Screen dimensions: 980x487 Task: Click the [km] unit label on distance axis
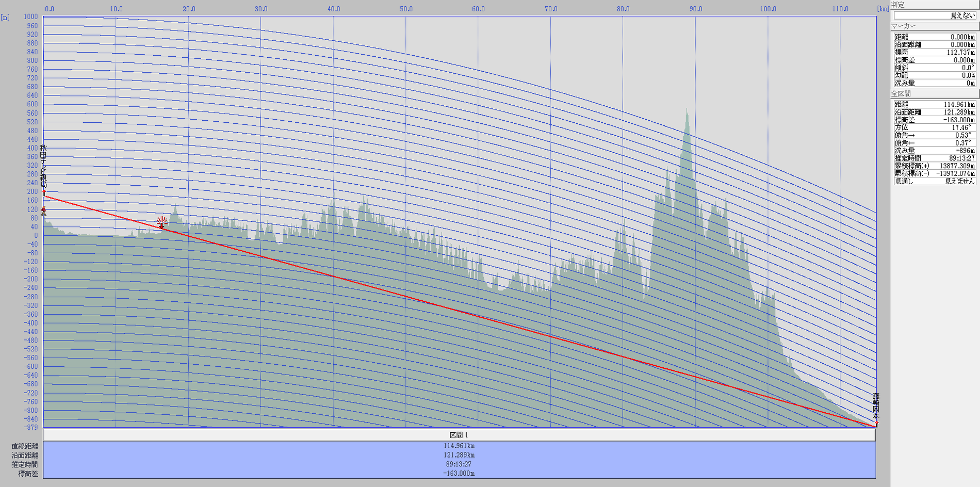pos(883,9)
